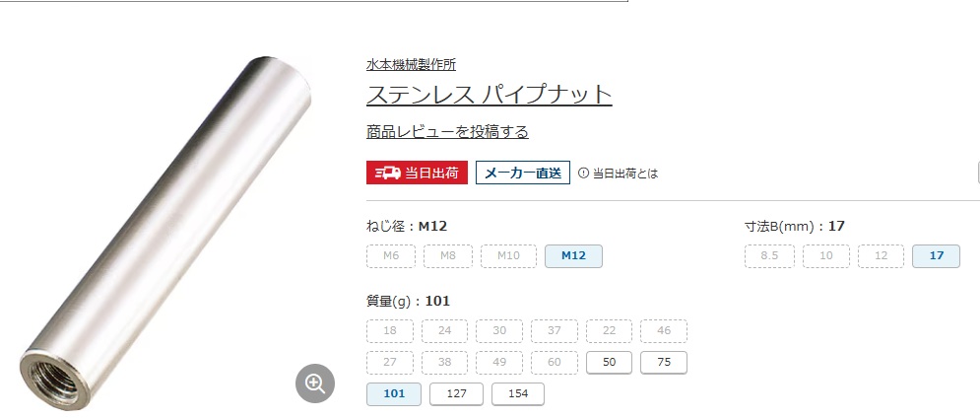Select the highlighted mass 101 option
Image resolution: width=980 pixels, height=418 pixels.
click(394, 394)
